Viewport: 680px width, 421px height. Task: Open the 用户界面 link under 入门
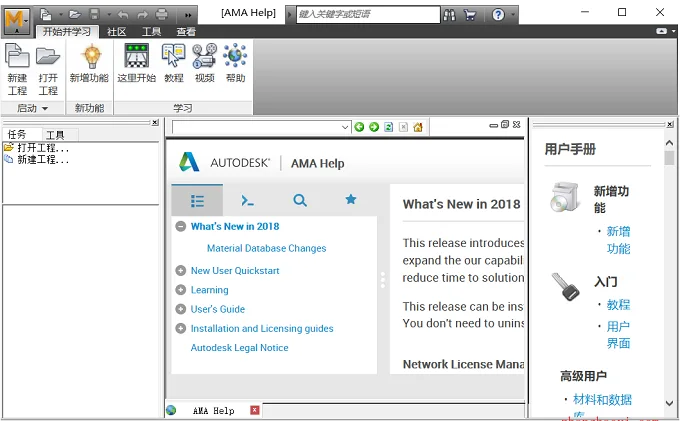(618, 334)
